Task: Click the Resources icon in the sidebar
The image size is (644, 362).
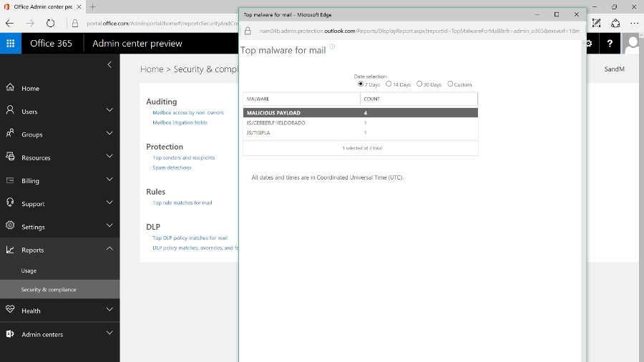Action: (x=10, y=157)
